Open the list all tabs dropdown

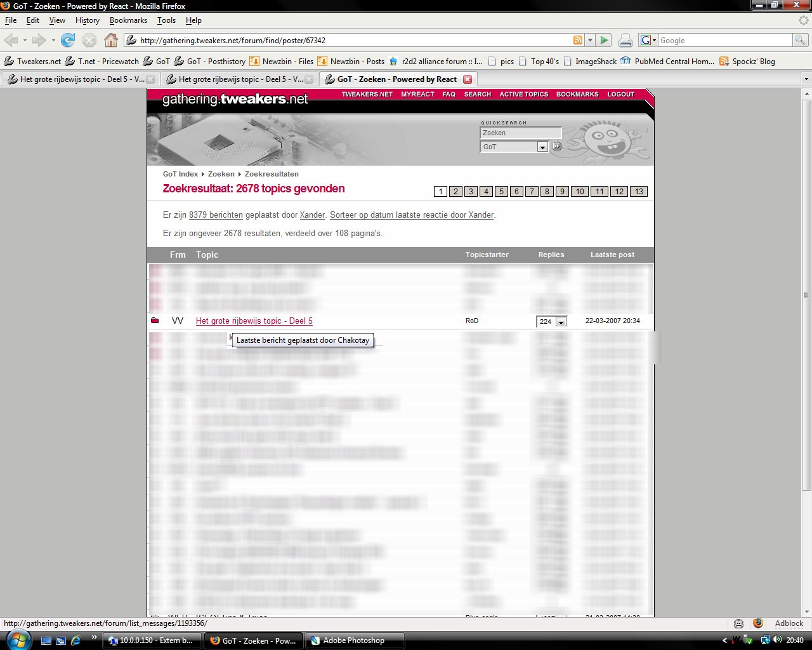(x=806, y=79)
